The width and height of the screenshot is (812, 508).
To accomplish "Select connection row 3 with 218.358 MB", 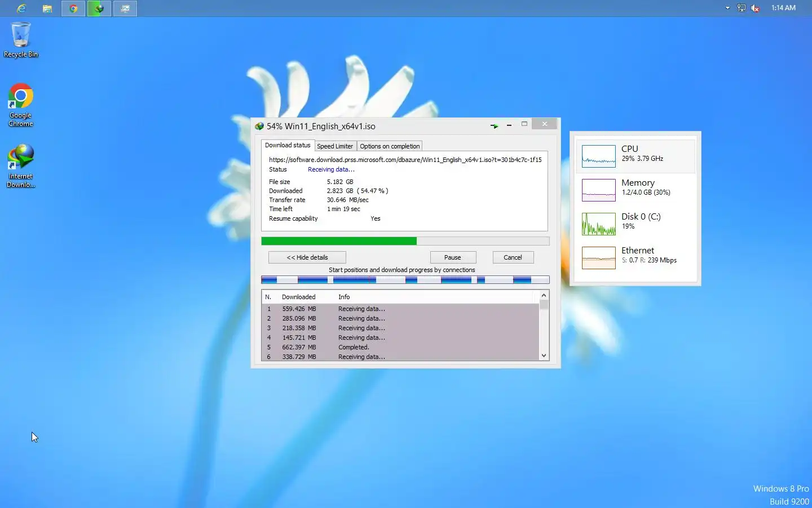I will pos(400,328).
